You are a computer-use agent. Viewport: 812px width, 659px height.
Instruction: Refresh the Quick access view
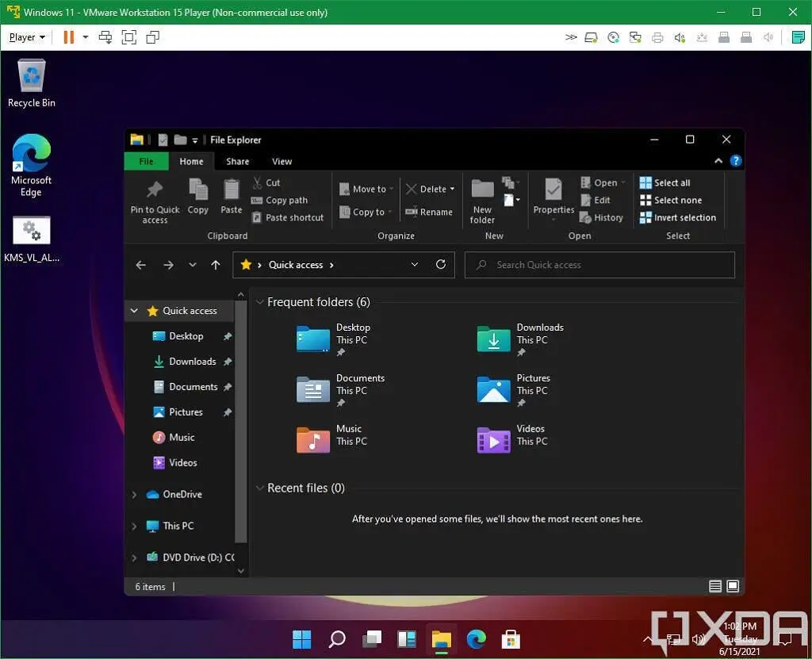click(x=441, y=264)
